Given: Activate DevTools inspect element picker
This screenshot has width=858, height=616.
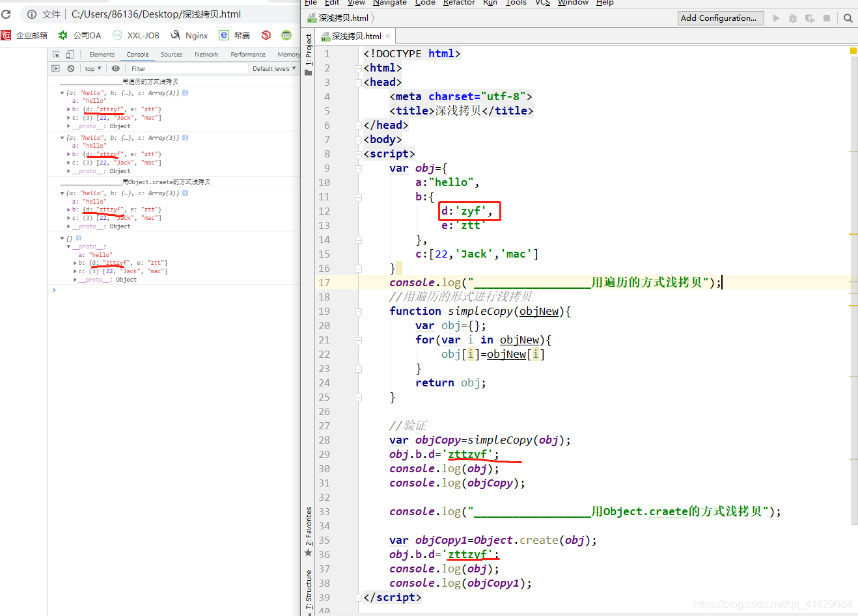Looking at the screenshot, I should coord(56,55).
